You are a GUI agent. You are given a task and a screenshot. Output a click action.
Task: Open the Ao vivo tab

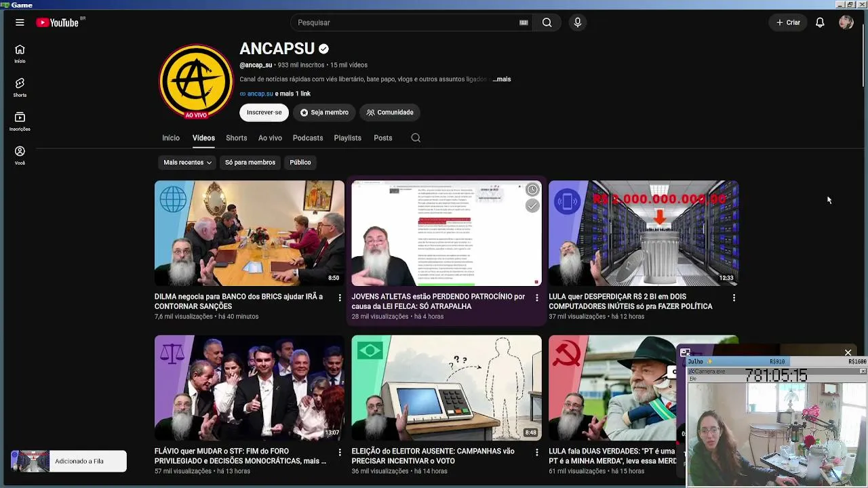[270, 138]
